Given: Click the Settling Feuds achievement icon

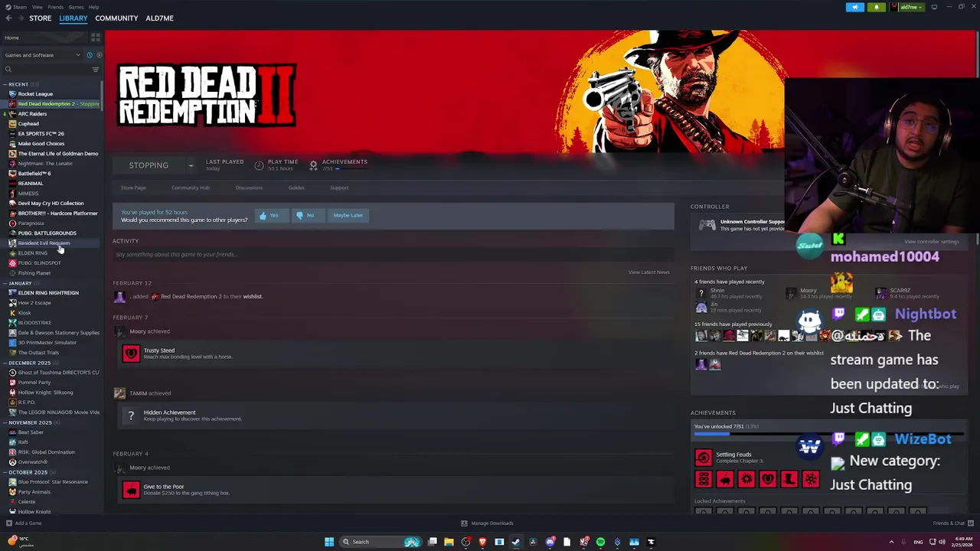Looking at the screenshot, I should pos(703,458).
